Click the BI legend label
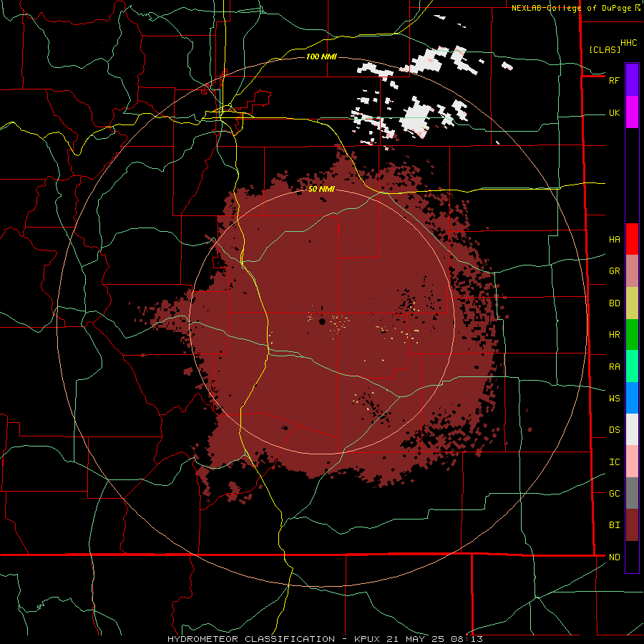The image size is (644, 644). (614, 525)
